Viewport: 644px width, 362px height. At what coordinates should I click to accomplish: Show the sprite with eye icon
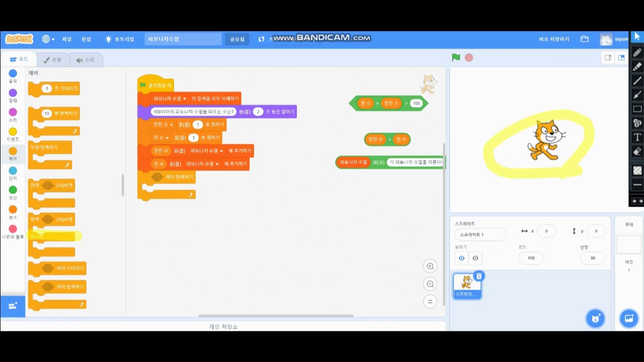click(x=461, y=258)
